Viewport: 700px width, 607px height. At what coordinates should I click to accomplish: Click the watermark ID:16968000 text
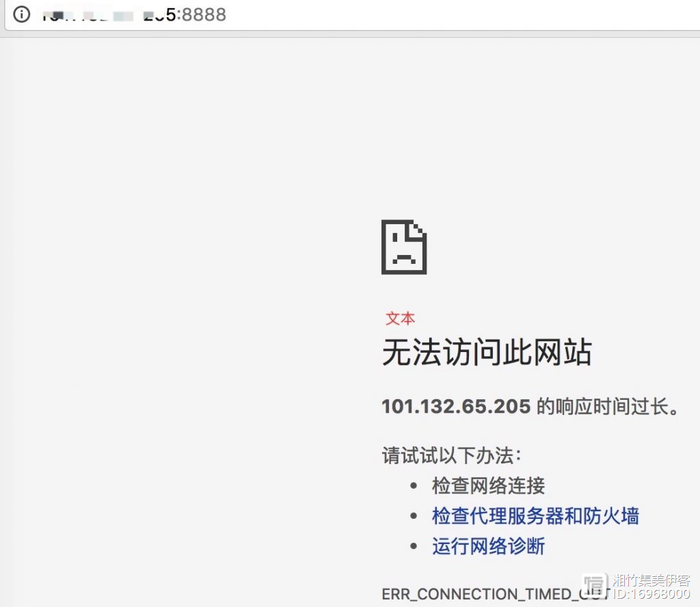pos(651,593)
